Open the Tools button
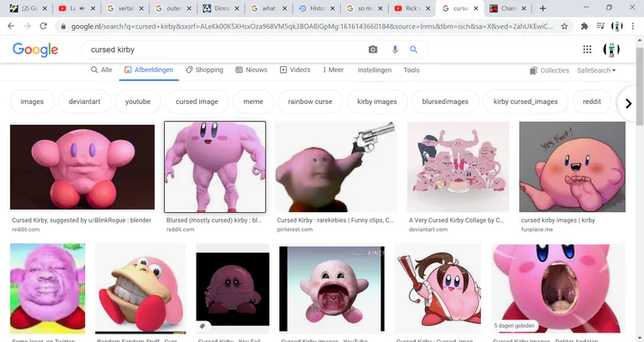 [411, 70]
